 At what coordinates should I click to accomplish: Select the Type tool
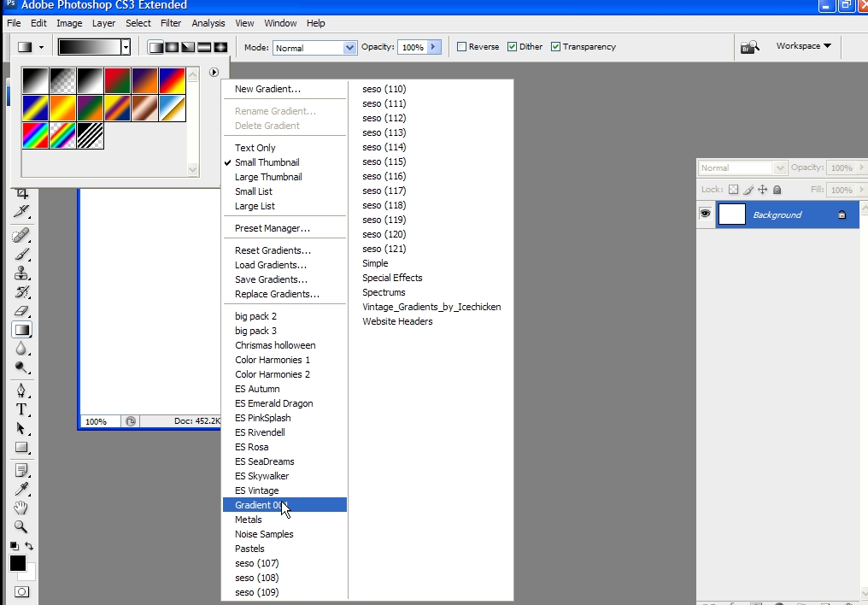point(21,409)
